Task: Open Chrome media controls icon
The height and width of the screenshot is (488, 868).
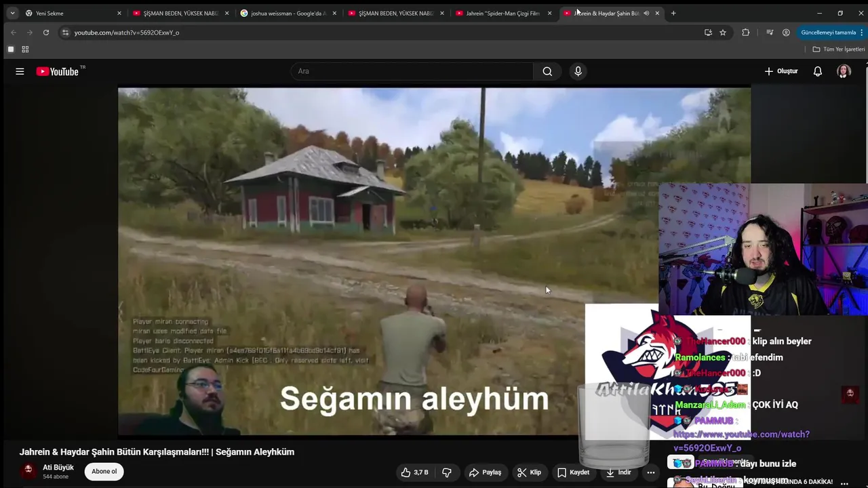Action: tap(770, 33)
